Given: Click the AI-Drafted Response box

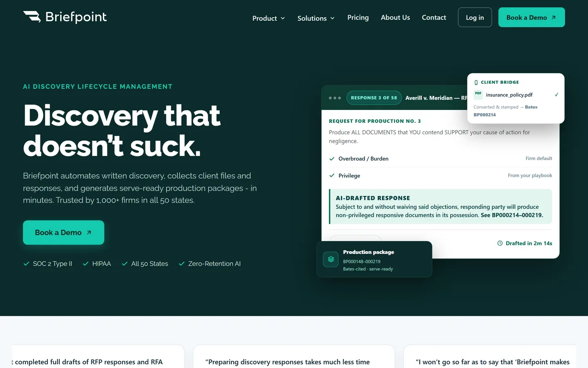Looking at the screenshot, I should (x=441, y=207).
